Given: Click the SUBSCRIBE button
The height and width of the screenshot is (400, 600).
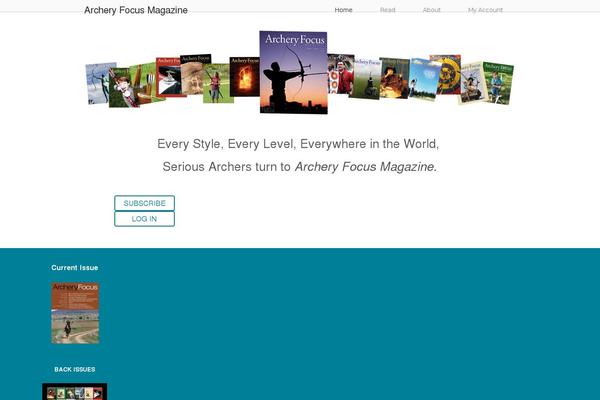Looking at the screenshot, I should click(x=144, y=203).
